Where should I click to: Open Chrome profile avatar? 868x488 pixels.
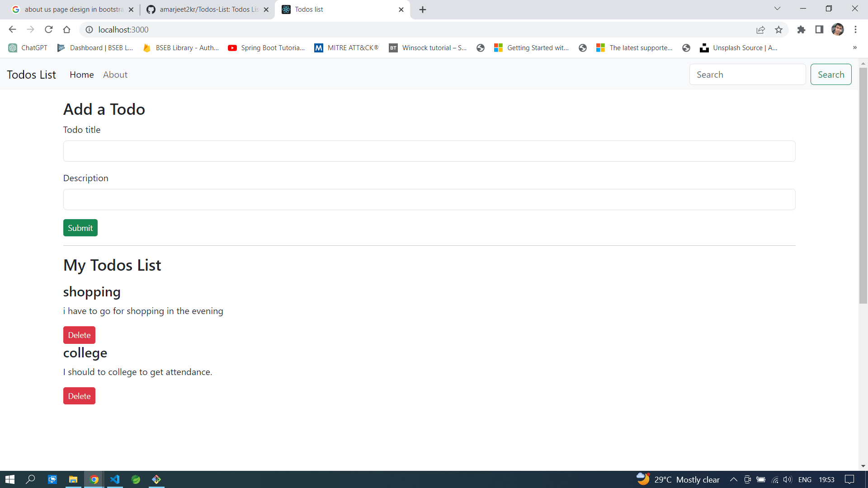coord(837,29)
